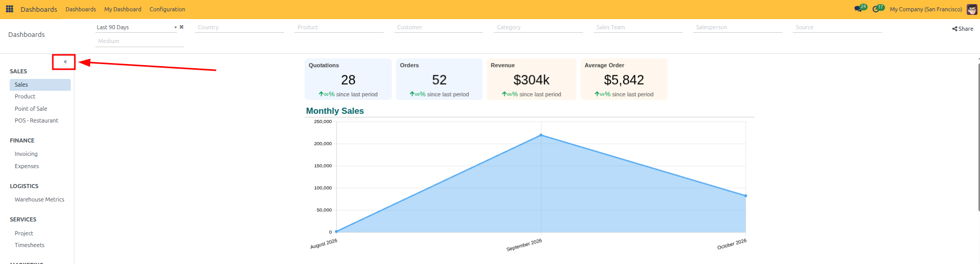Screen dimensions: 980x264
Task: Click the user avatar icon
Action: [971, 9]
